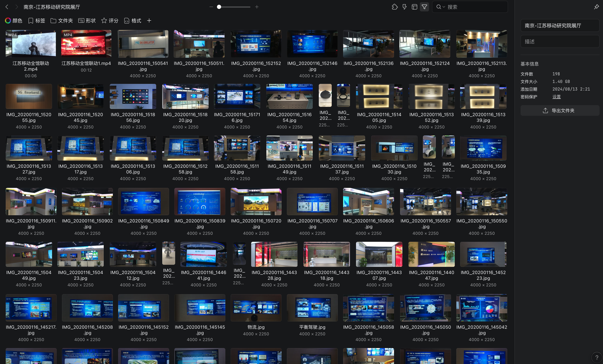603x364 pixels.
Task: Click the 描述 description field
Action: [559, 42]
